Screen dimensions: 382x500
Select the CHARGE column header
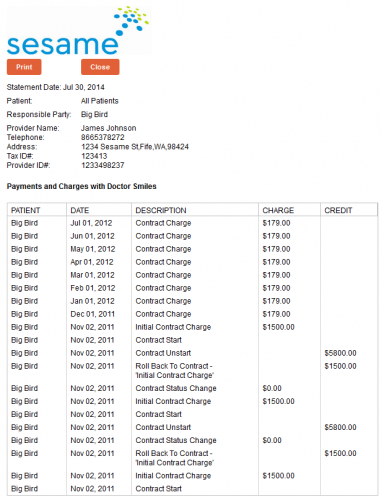[x=278, y=210]
